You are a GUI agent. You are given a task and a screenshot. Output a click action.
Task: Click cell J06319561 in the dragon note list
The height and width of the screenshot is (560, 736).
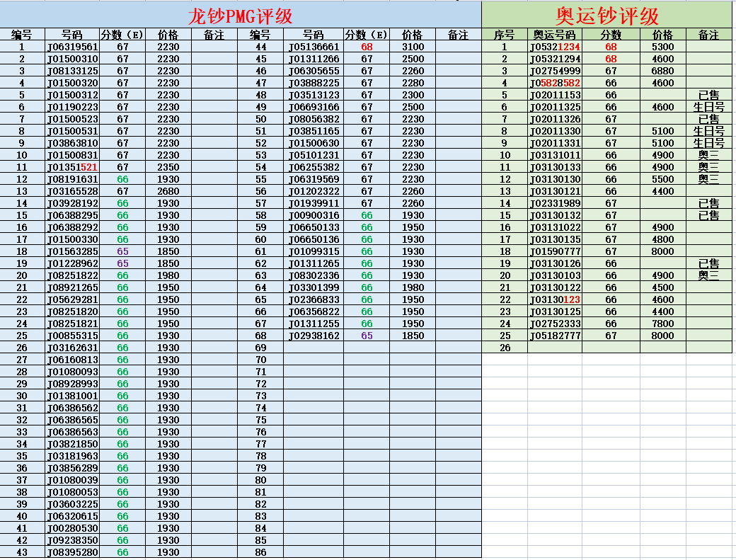(x=72, y=47)
